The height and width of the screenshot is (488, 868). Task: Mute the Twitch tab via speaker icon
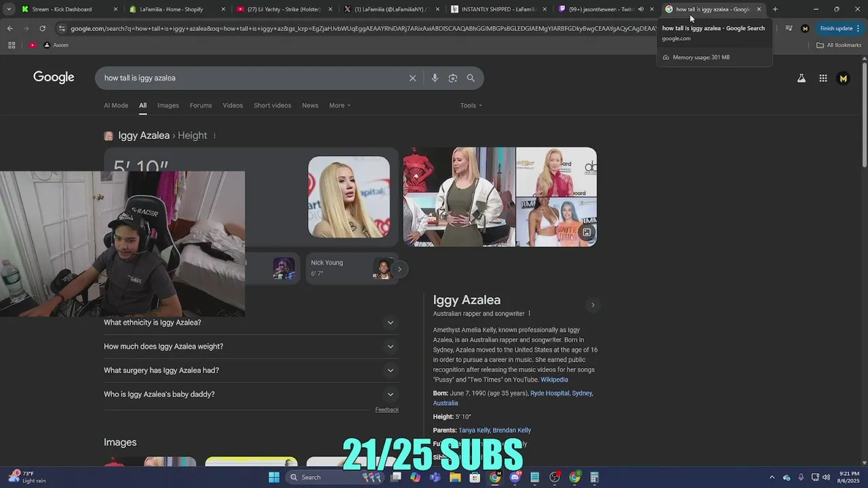coord(641,9)
